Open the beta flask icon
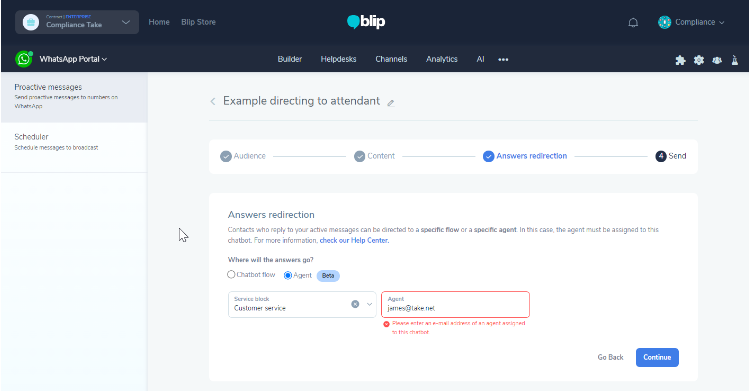749x391 pixels. 735,60
